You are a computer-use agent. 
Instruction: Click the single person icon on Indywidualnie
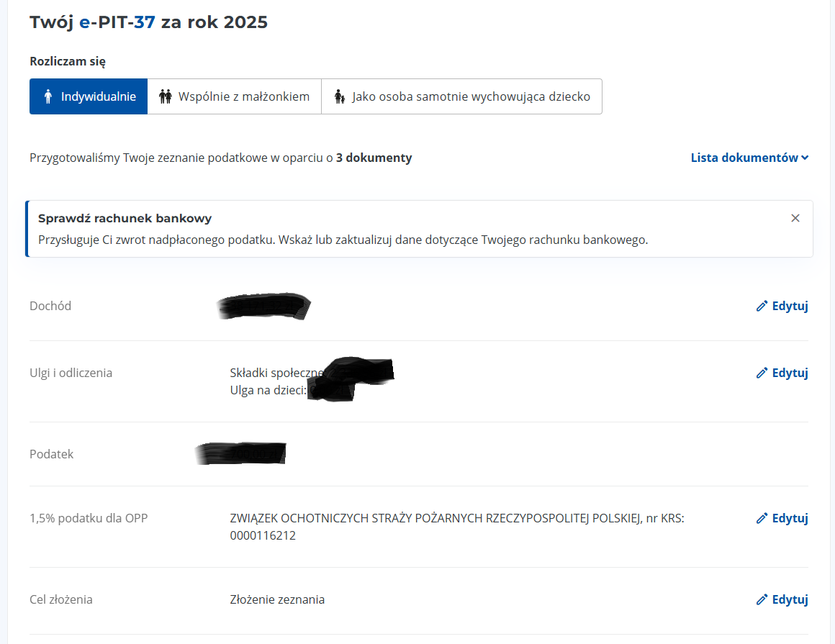coord(48,96)
